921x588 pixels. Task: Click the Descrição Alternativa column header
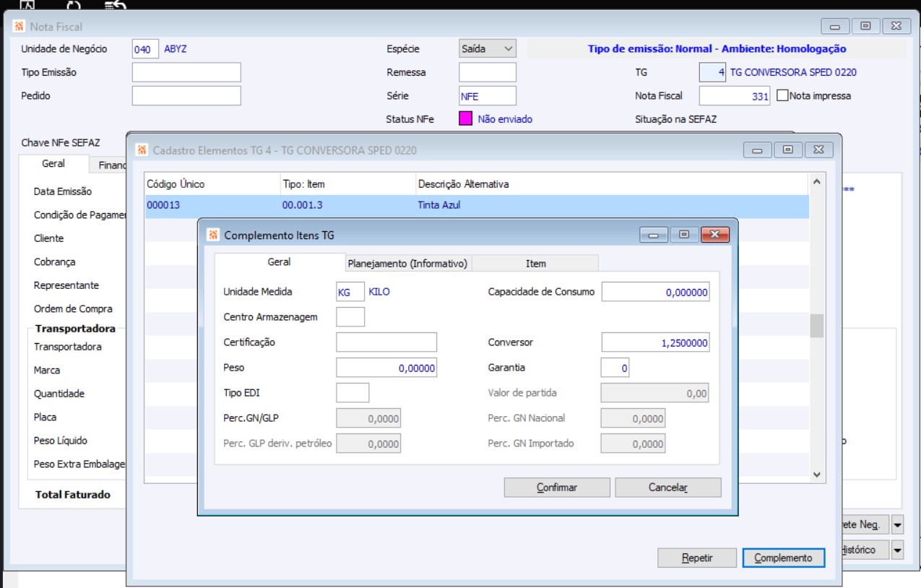tap(463, 184)
